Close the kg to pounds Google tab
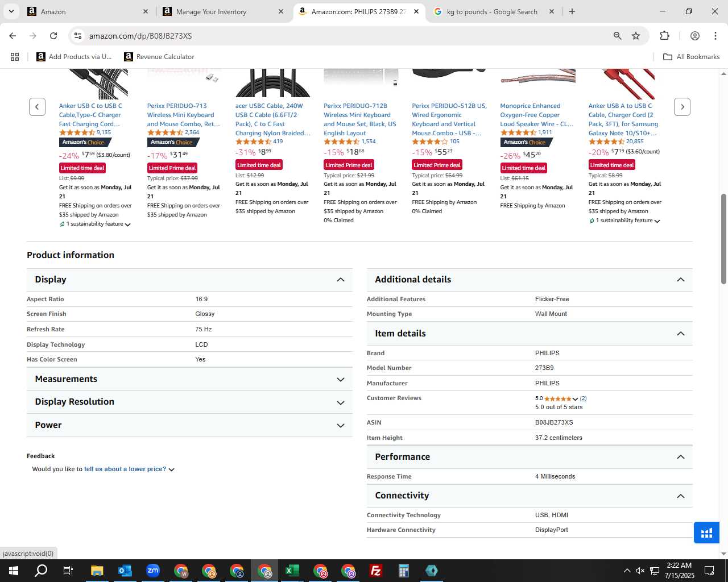The height and width of the screenshot is (582, 728). (x=551, y=11)
